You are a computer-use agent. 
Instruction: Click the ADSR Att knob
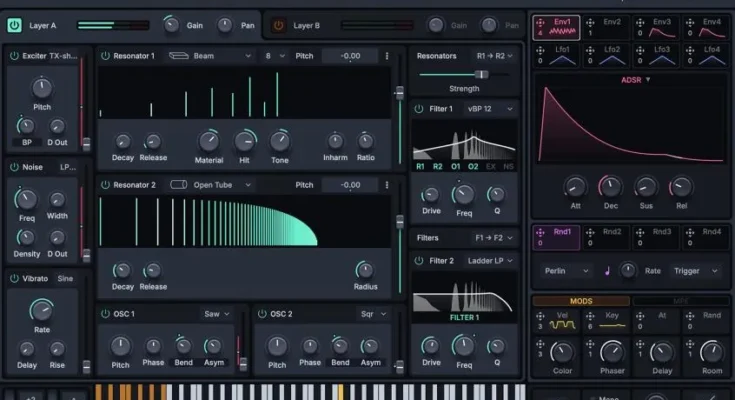pyautogui.click(x=575, y=188)
